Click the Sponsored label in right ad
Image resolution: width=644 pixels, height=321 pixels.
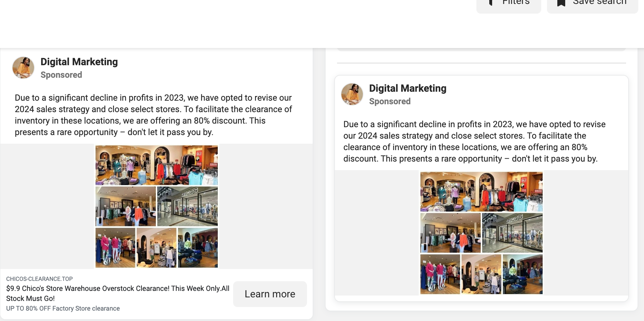coord(390,101)
